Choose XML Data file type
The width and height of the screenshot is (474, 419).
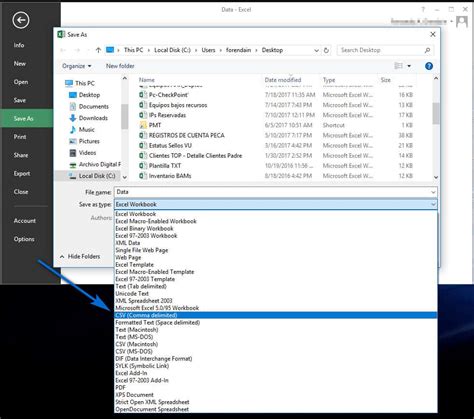pos(275,243)
